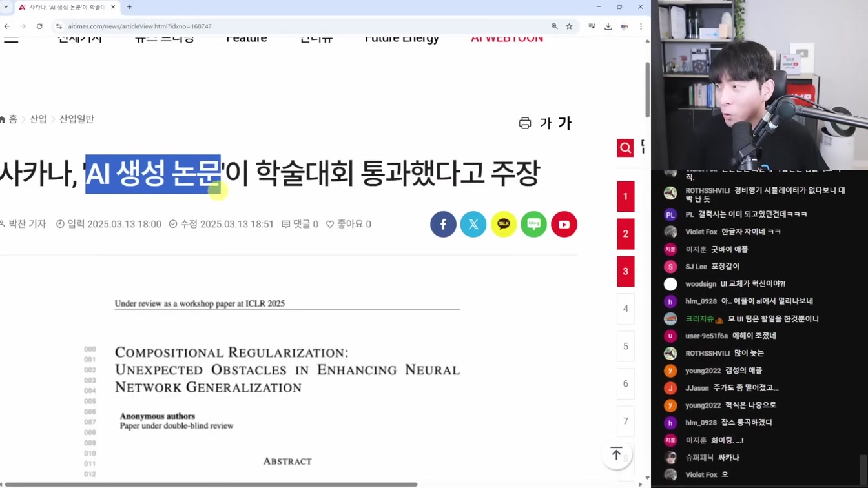Image resolution: width=868 pixels, height=488 pixels.
Task: Expand the tab search dropdown arrow
Action: point(6,7)
